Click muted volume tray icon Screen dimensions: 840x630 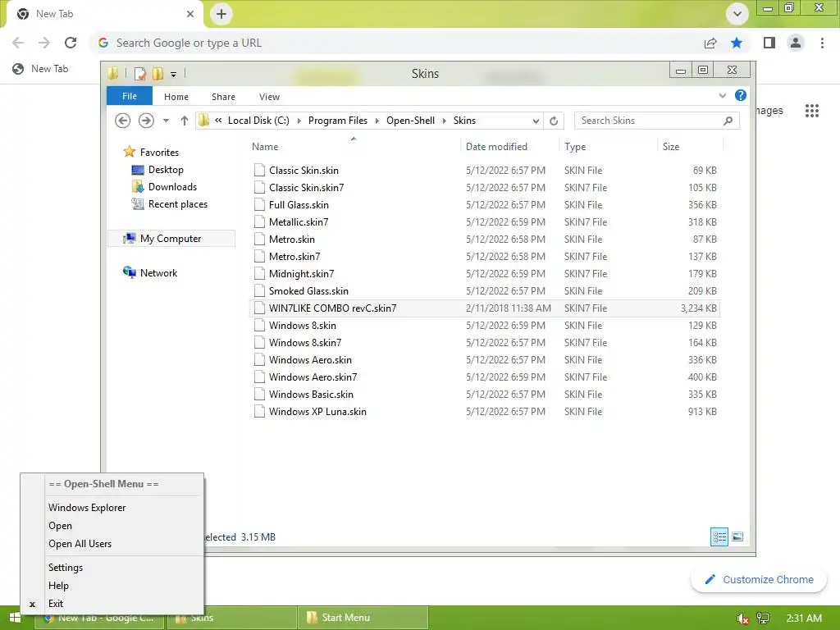coord(742,619)
